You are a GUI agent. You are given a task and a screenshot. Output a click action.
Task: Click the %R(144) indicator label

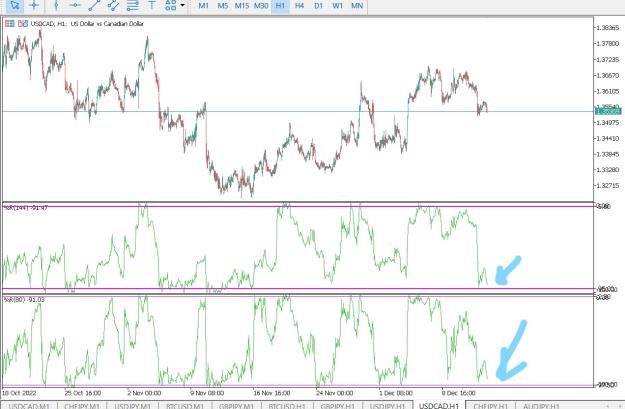point(26,208)
